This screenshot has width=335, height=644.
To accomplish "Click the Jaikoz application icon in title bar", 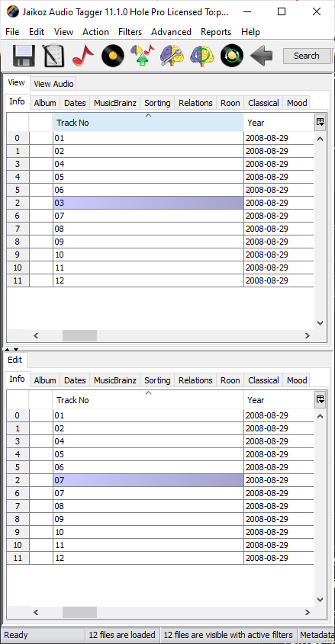I will tap(13, 12).
